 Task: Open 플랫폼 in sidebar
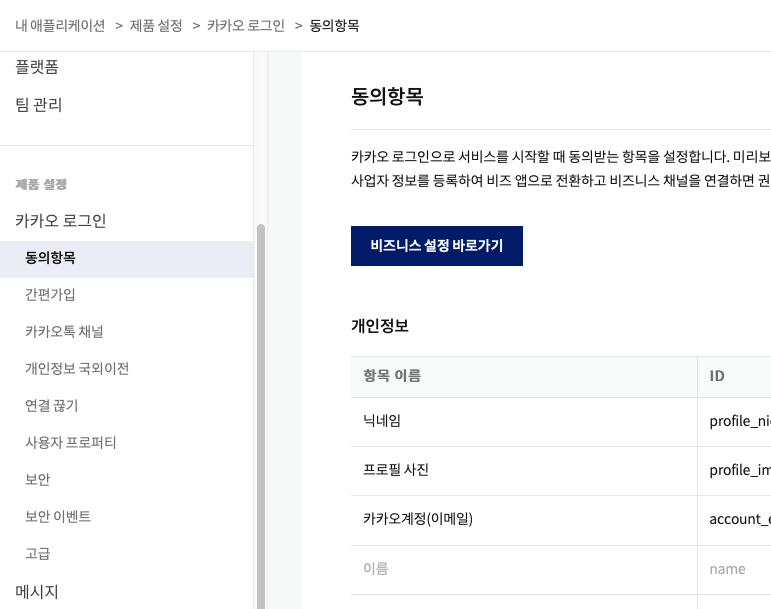pos(37,67)
